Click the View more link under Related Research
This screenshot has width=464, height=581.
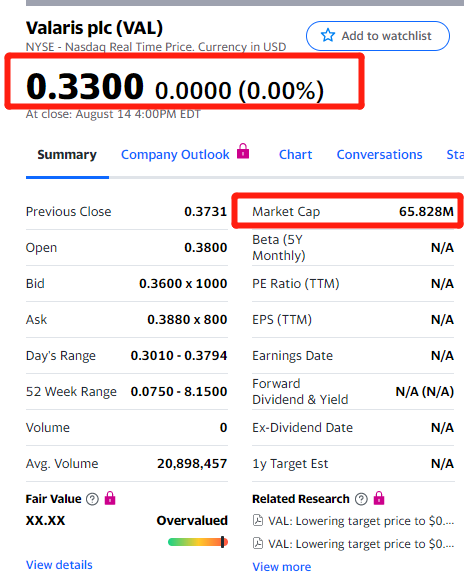click(x=282, y=567)
